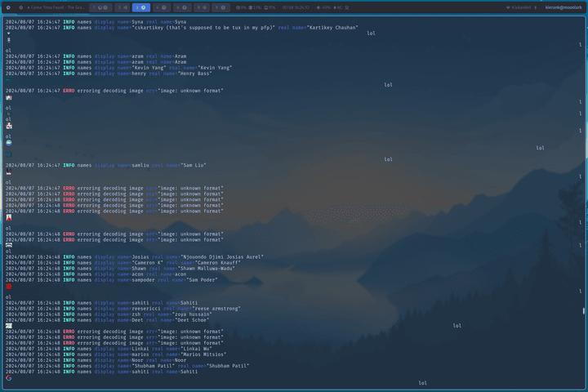Click the CPU usage indicator in status bar
Screen dimensions: 588x392
(243, 7)
